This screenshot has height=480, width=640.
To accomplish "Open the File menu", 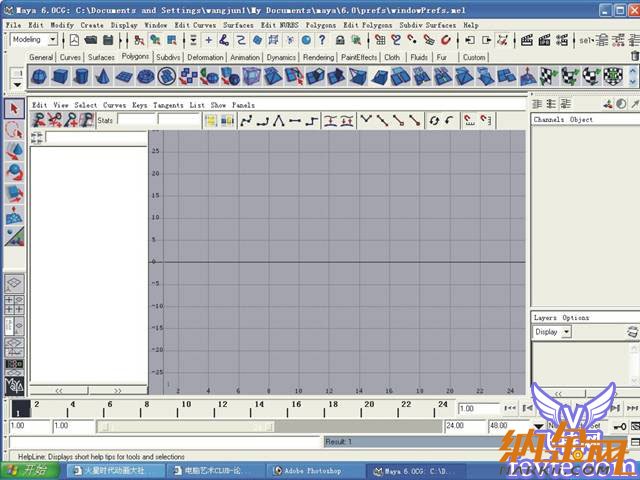I will [13, 25].
